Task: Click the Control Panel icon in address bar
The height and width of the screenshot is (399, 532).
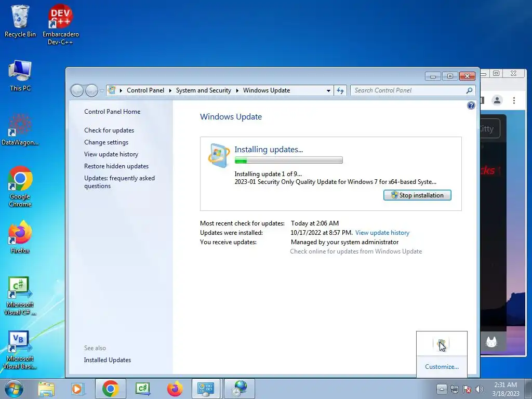Action: click(112, 90)
